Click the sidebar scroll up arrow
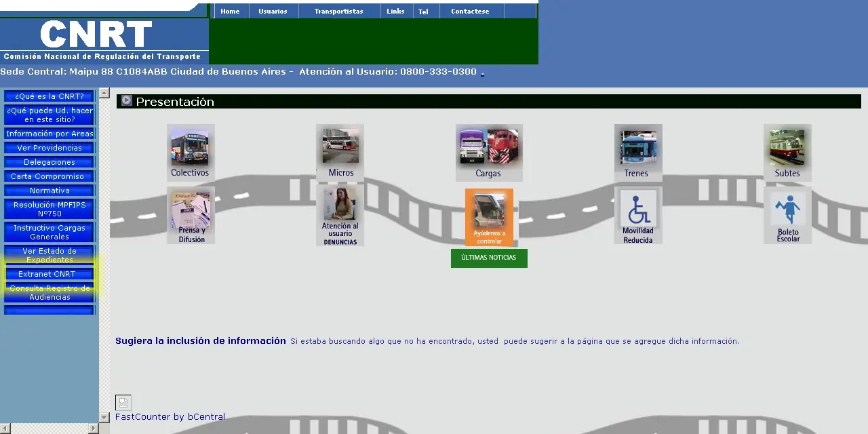 (104, 93)
